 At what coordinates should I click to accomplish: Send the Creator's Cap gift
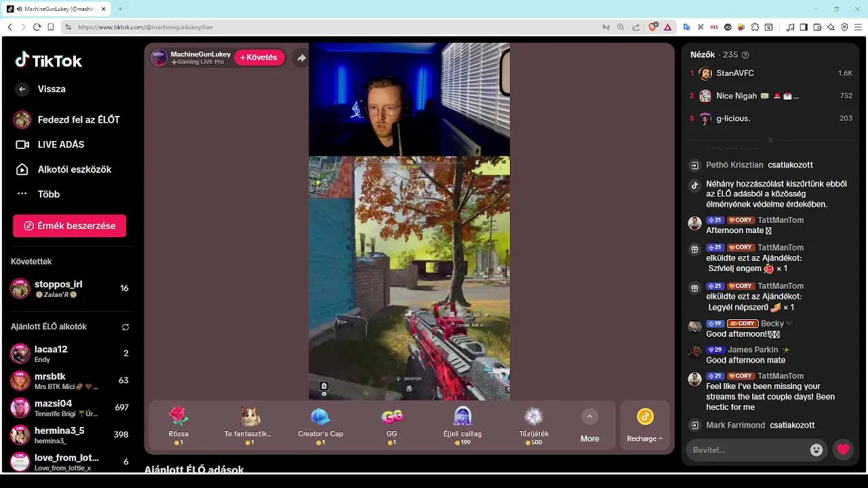[321, 426]
